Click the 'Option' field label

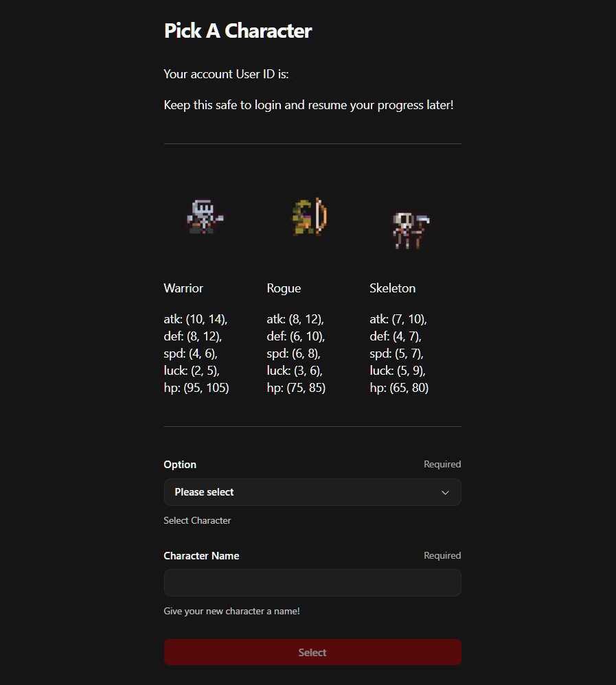point(180,465)
